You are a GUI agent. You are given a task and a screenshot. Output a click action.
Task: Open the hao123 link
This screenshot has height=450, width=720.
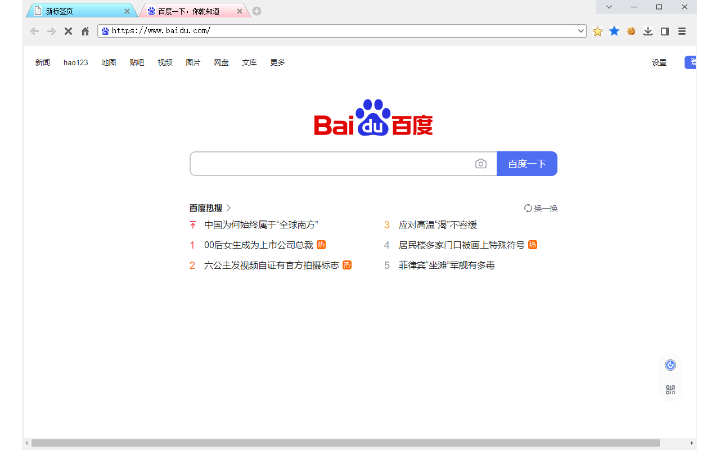[76, 62]
